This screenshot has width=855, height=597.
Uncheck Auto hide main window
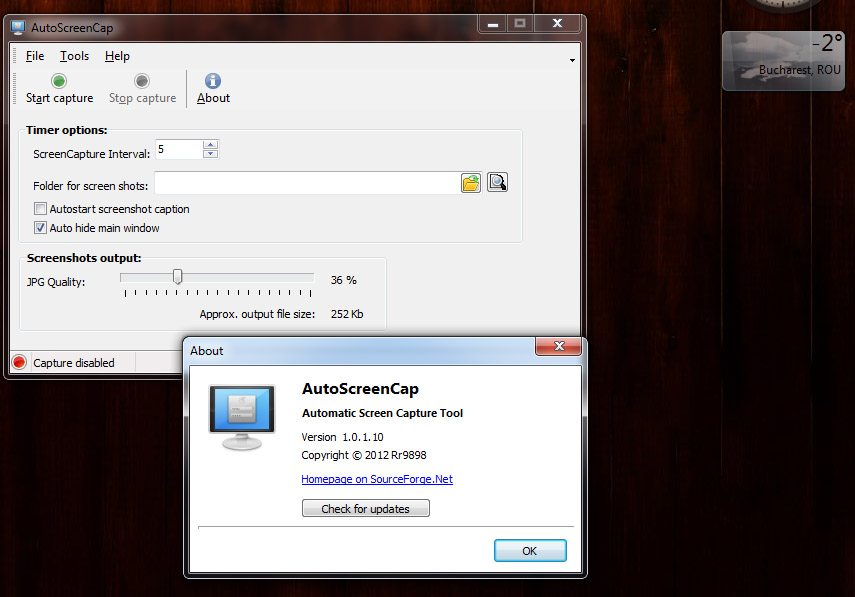[41, 228]
